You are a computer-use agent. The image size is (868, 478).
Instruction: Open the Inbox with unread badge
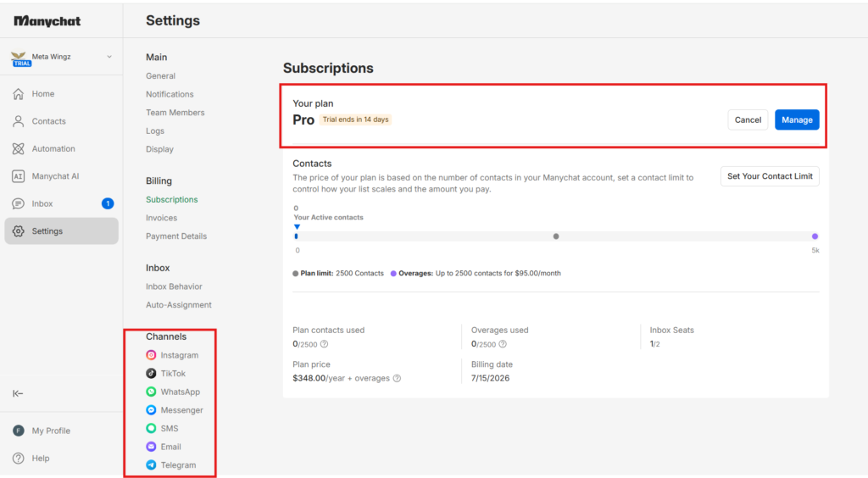pyautogui.click(x=61, y=203)
